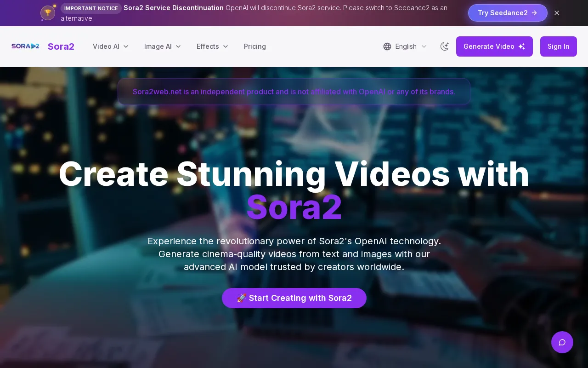Click the Sora2 Service Discontinuation heading
This screenshot has width=588, height=368.
[x=174, y=8]
